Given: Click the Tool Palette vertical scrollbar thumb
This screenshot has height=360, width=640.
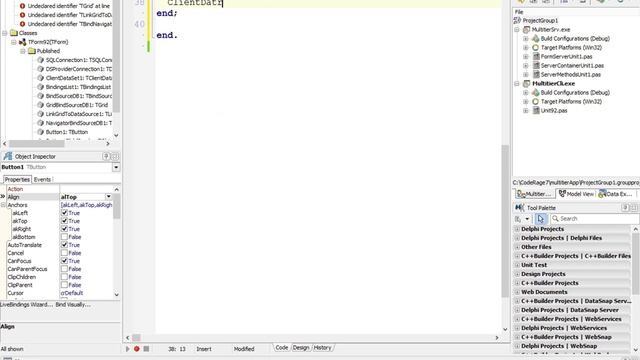Looking at the screenshot, I should click(636, 264).
